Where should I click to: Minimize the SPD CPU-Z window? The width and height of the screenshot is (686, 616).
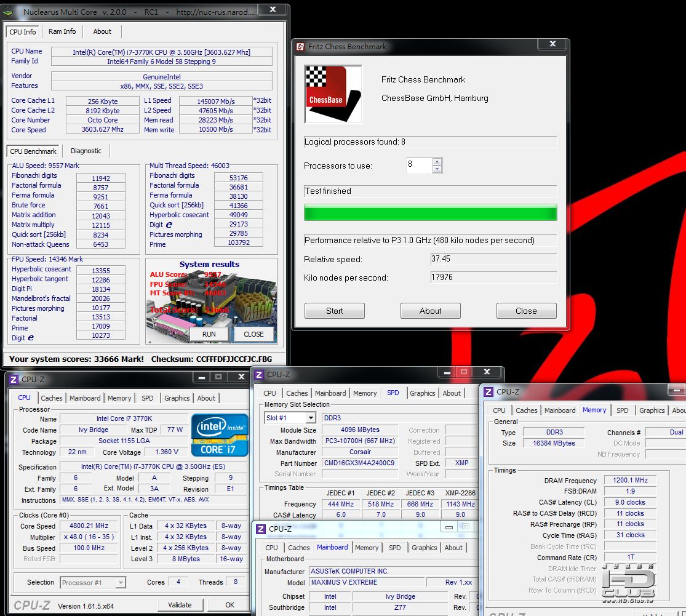pyautogui.click(x=447, y=372)
